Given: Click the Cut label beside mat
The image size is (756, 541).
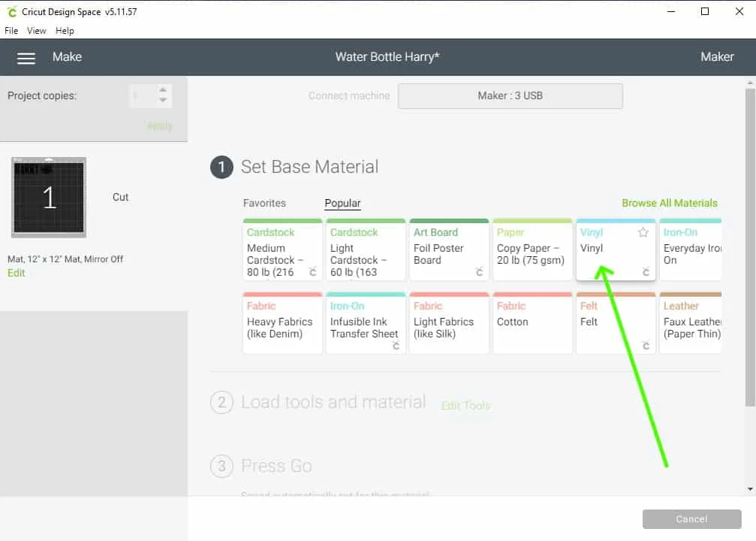Looking at the screenshot, I should (x=121, y=198).
